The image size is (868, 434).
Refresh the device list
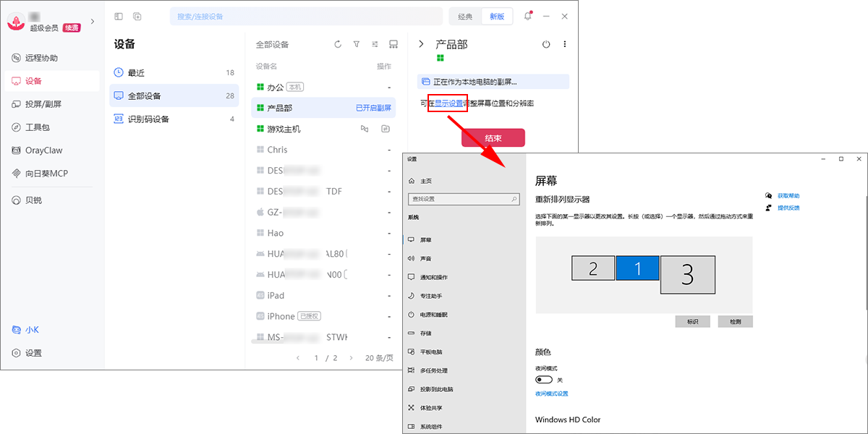338,44
